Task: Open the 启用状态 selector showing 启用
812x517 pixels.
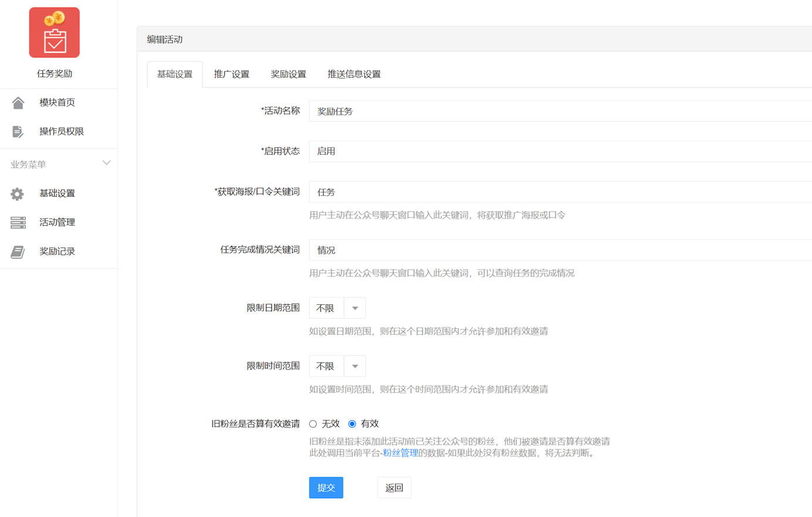Action: [560, 151]
